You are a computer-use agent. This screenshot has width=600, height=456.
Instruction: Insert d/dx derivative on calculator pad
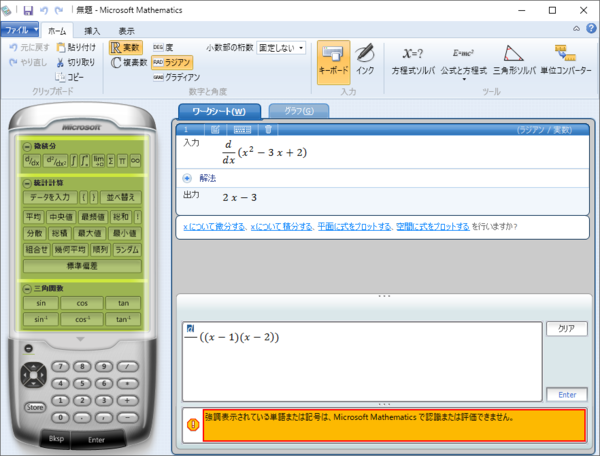pyautogui.click(x=32, y=161)
